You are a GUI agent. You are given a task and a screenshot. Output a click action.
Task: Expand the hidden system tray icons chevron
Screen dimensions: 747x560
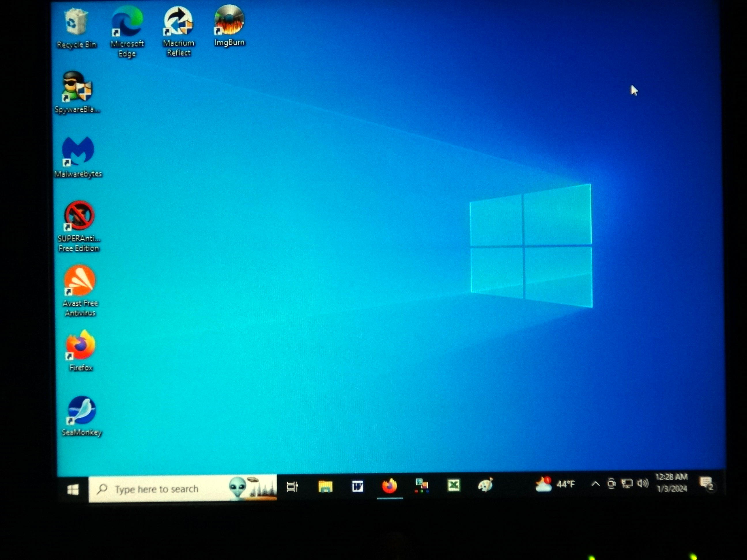tap(596, 484)
